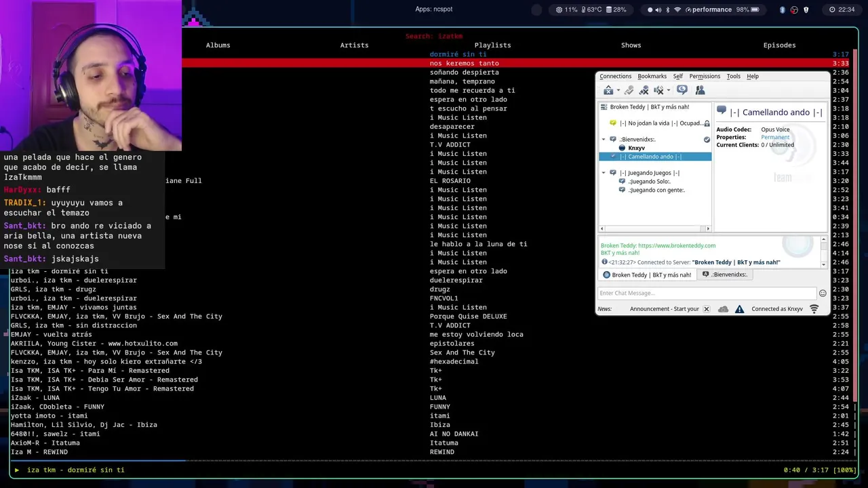Viewport: 868px width, 488px height.
Task: Toggle TeamSpeak speaker mute toolbar icon
Action: pos(658,90)
